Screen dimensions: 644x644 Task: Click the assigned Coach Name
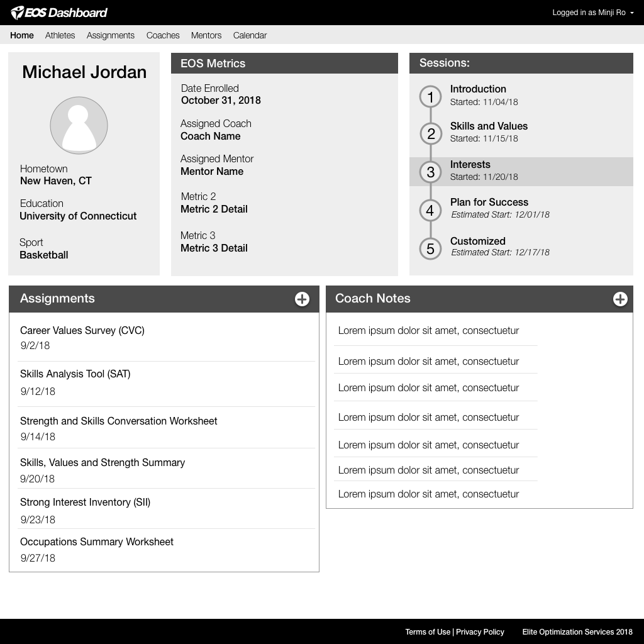tap(211, 136)
